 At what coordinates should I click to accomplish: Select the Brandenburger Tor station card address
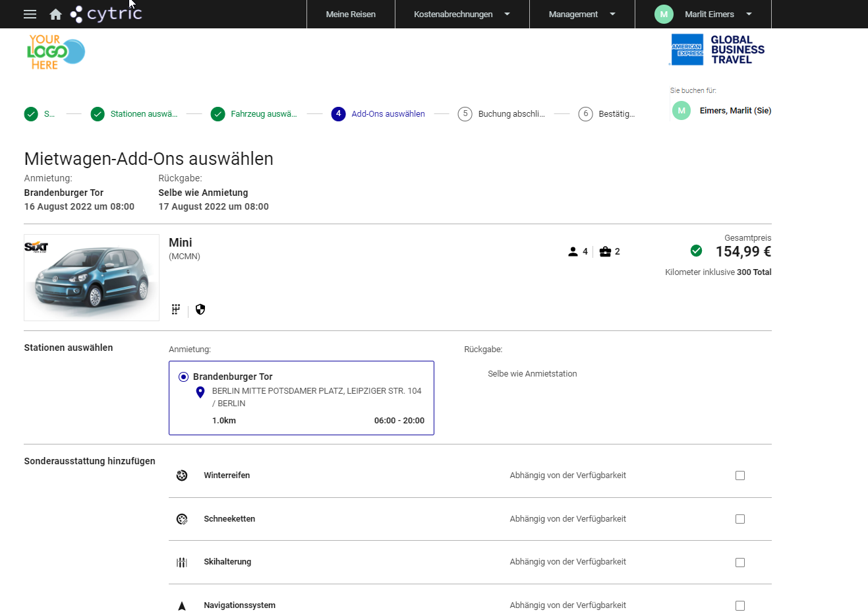[x=317, y=397]
